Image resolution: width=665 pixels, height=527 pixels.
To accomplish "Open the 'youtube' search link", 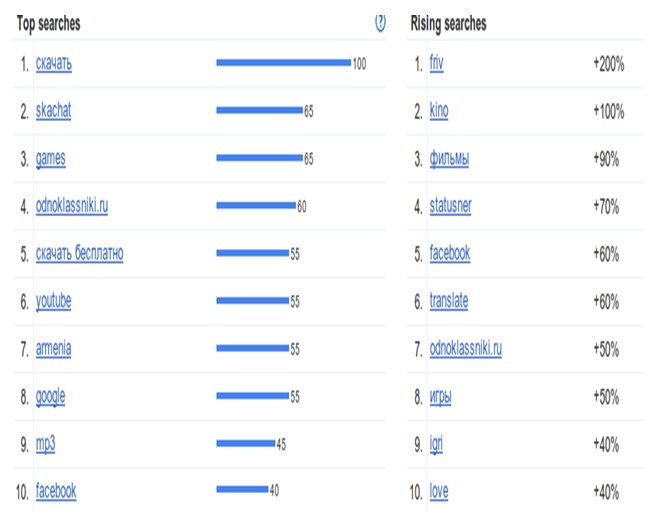I will pyautogui.click(x=53, y=301).
